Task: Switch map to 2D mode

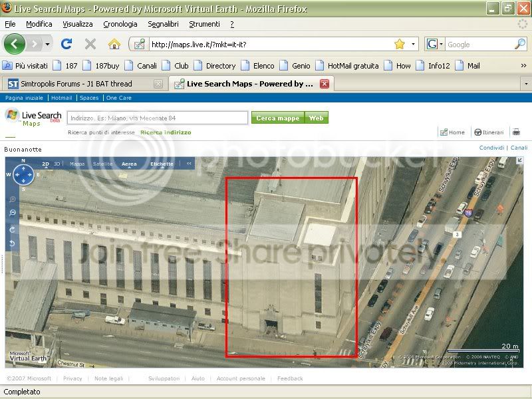Action: (45, 164)
